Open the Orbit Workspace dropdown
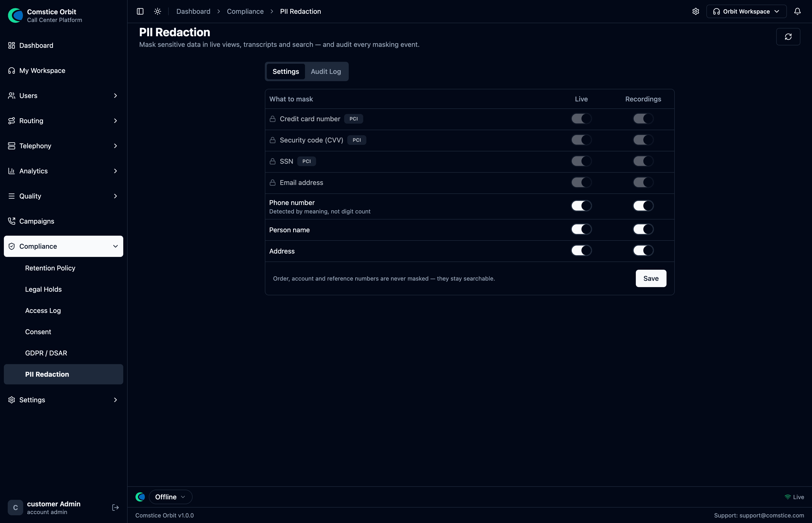The width and height of the screenshot is (812, 523). pyautogui.click(x=746, y=12)
